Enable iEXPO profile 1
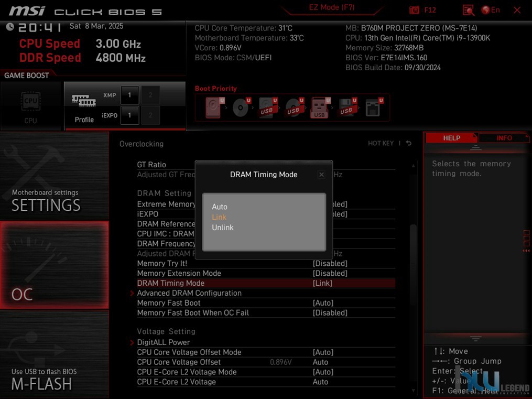The image size is (532, 399). point(129,115)
